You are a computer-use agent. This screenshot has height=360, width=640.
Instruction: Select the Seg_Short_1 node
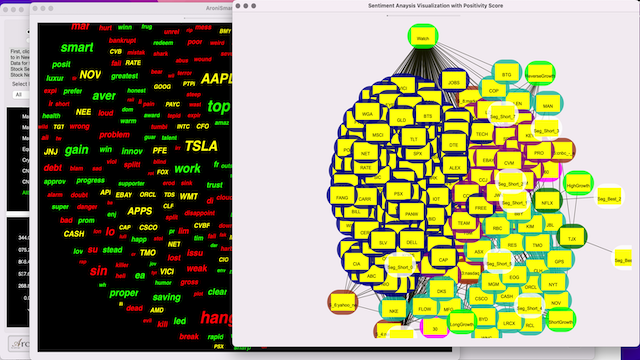point(514,202)
